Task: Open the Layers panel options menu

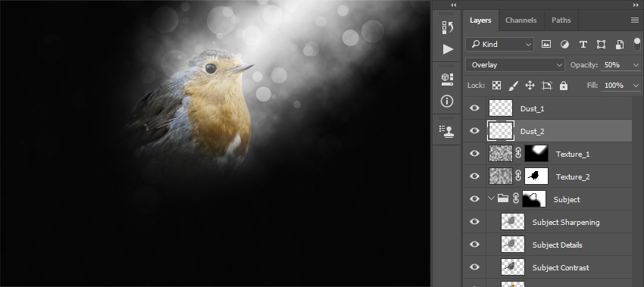Action: coord(635,20)
